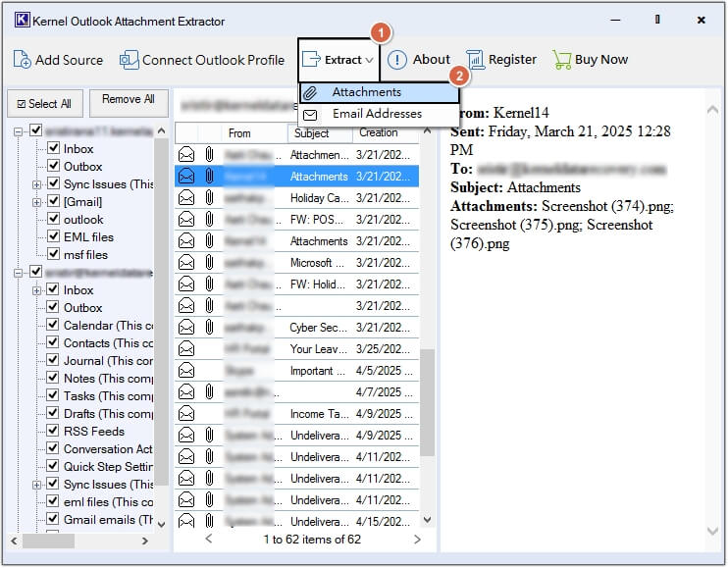The width and height of the screenshot is (728, 568).
Task: Uncheck the outlook folder checkbox
Action: (54, 219)
